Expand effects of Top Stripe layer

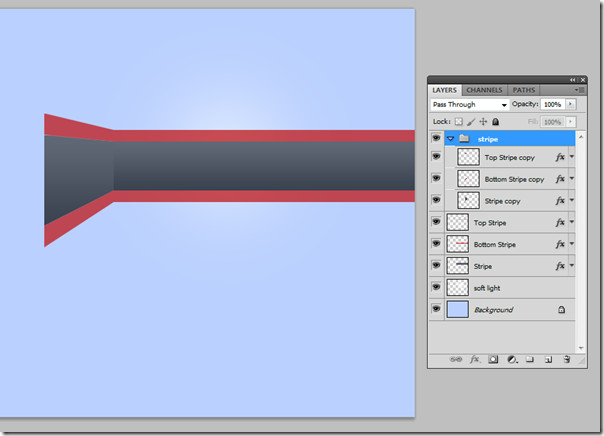click(x=572, y=222)
